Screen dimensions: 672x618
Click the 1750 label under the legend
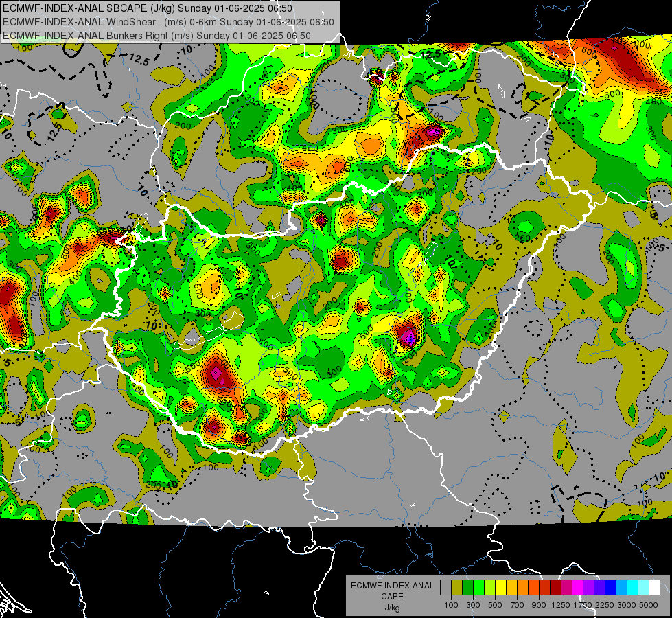[x=583, y=605]
